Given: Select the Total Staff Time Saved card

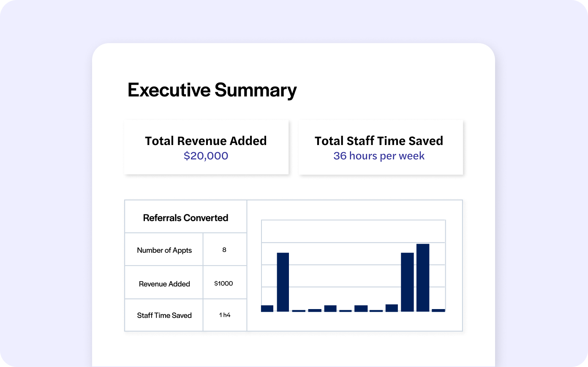Looking at the screenshot, I should pyautogui.click(x=381, y=147).
